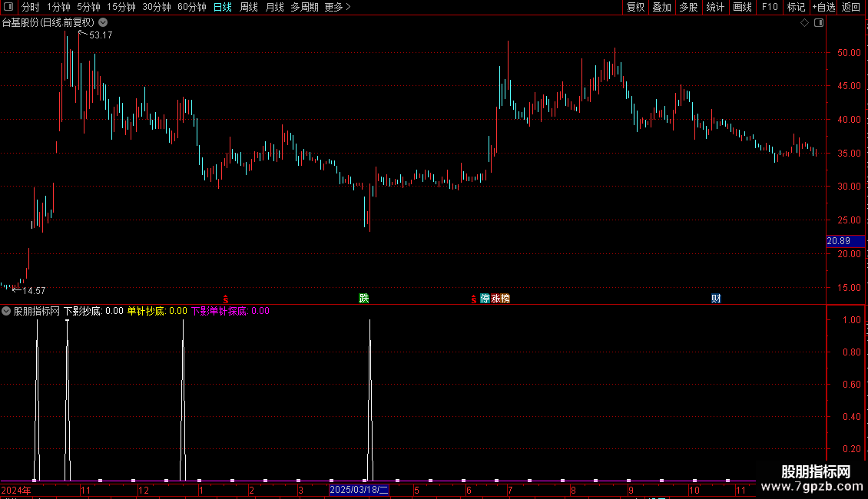Click the first red $ marker near November-January
The image size is (868, 499).
tap(225, 299)
